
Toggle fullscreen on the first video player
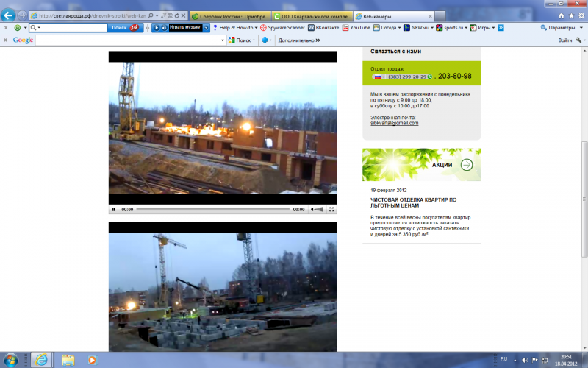tap(331, 210)
